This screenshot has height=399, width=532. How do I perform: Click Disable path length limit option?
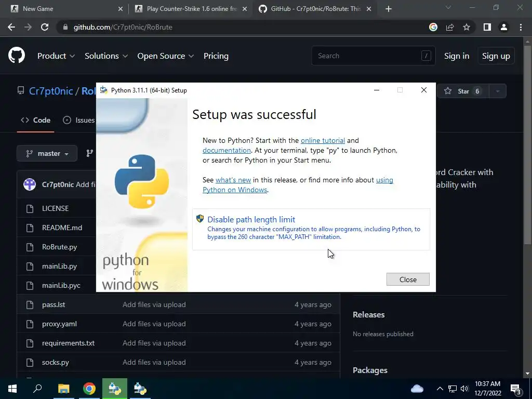click(311, 229)
